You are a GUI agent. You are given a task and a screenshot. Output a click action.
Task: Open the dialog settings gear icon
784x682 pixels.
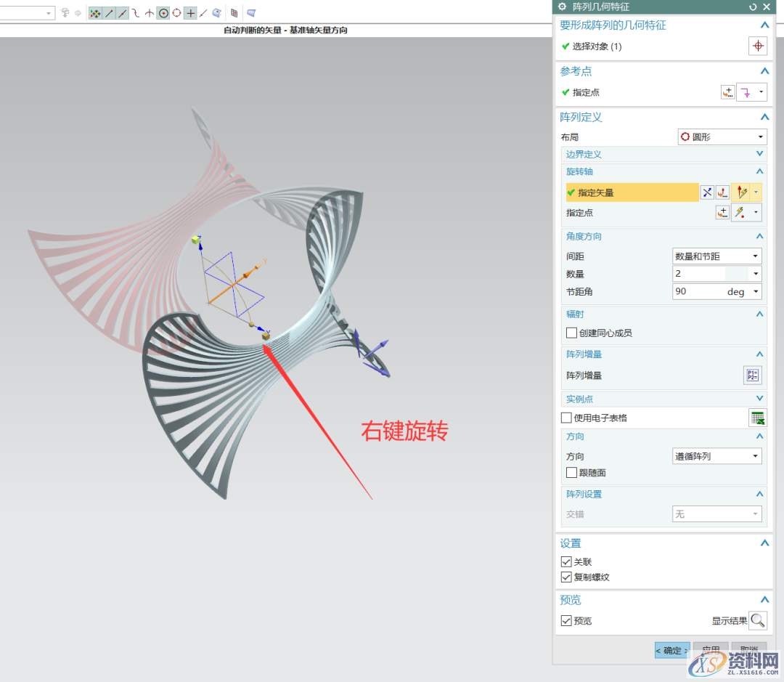(562, 7)
